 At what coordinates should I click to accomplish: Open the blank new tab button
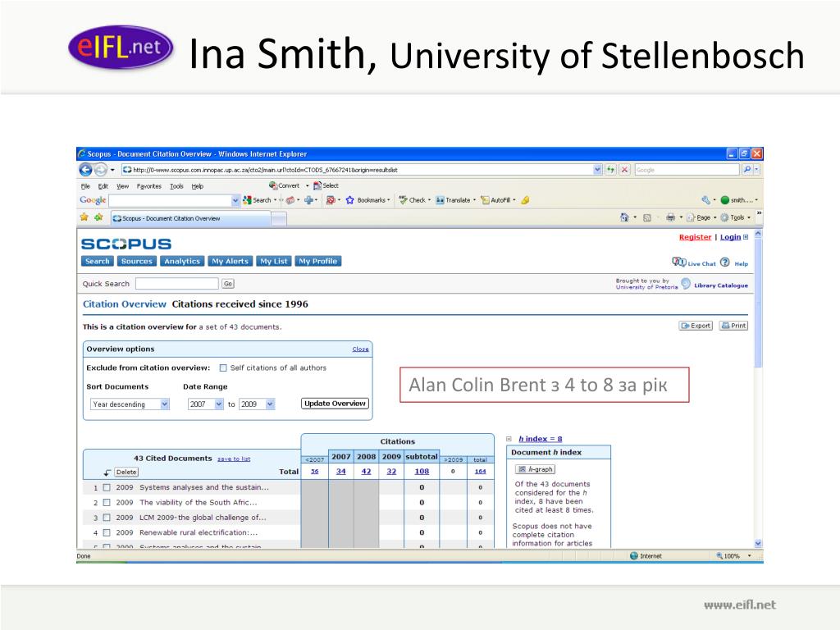coord(279,218)
